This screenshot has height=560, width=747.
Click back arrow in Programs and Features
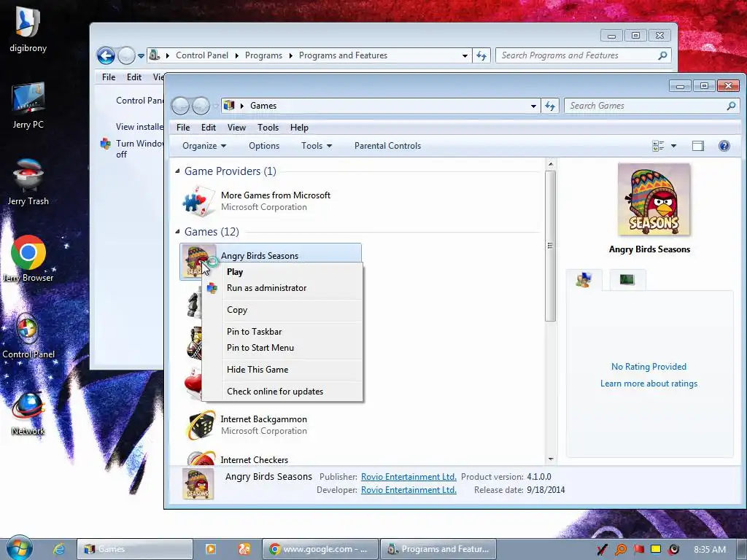[x=106, y=55]
